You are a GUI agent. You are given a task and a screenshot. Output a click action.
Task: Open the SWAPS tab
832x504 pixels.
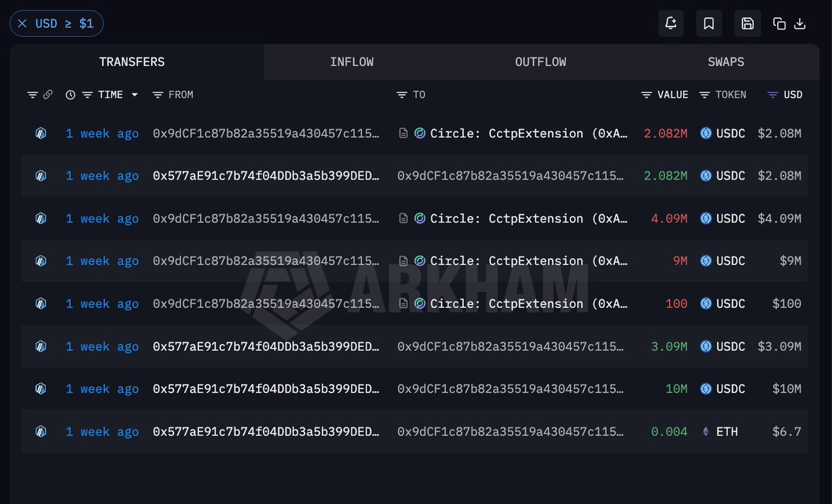tap(726, 62)
